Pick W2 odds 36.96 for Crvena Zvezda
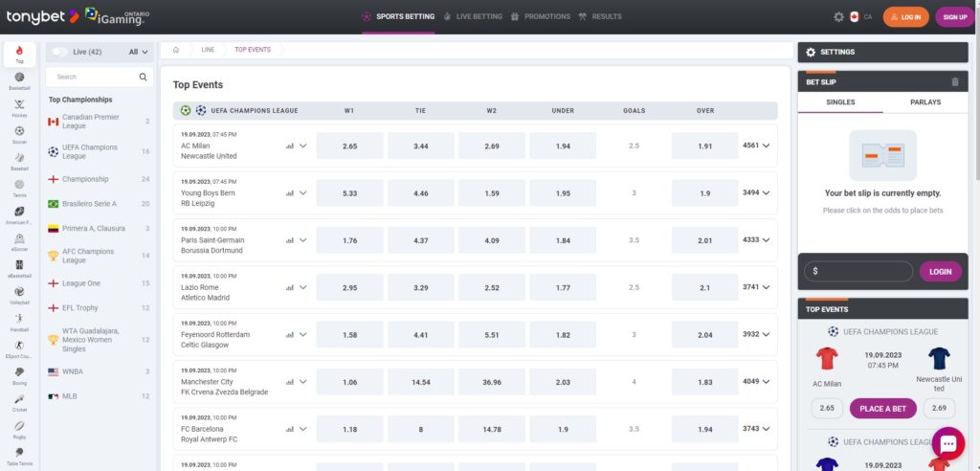980x471 pixels. tap(492, 382)
